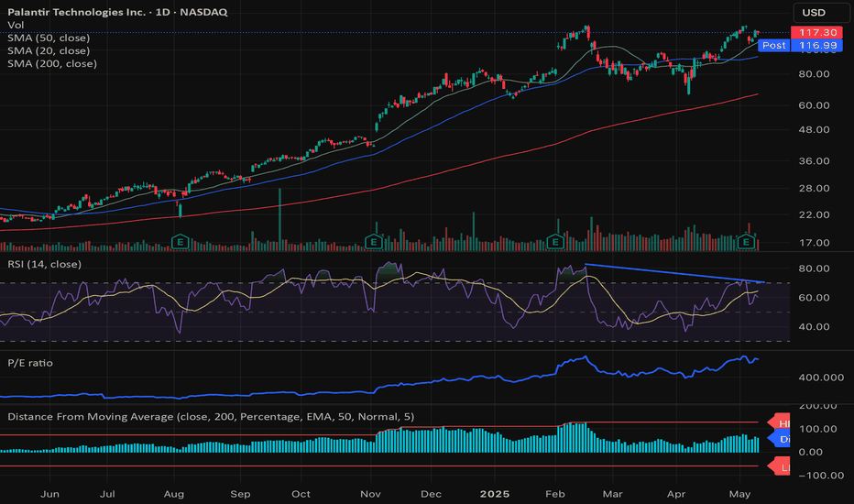Image resolution: width=854 pixels, height=504 pixels.
Task: Click the 100.00 distance axis label
Action: pos(817,430)
